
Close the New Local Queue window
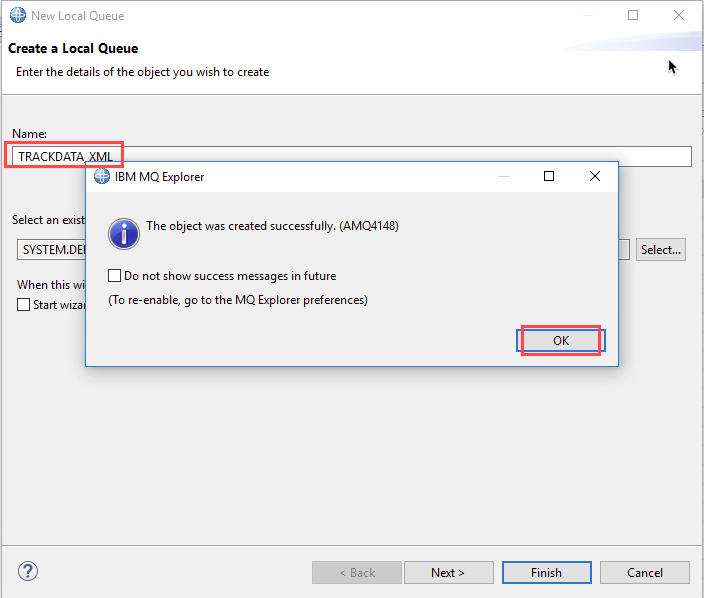point(678,15)
